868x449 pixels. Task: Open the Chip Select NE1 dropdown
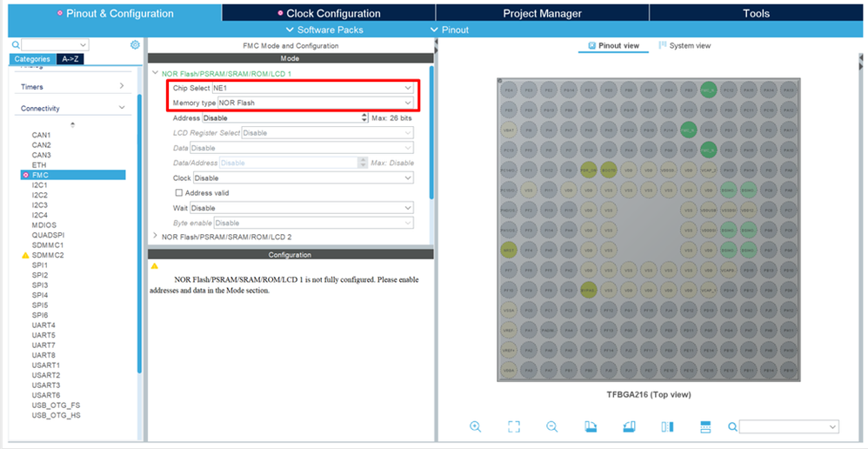click(313, 88)
